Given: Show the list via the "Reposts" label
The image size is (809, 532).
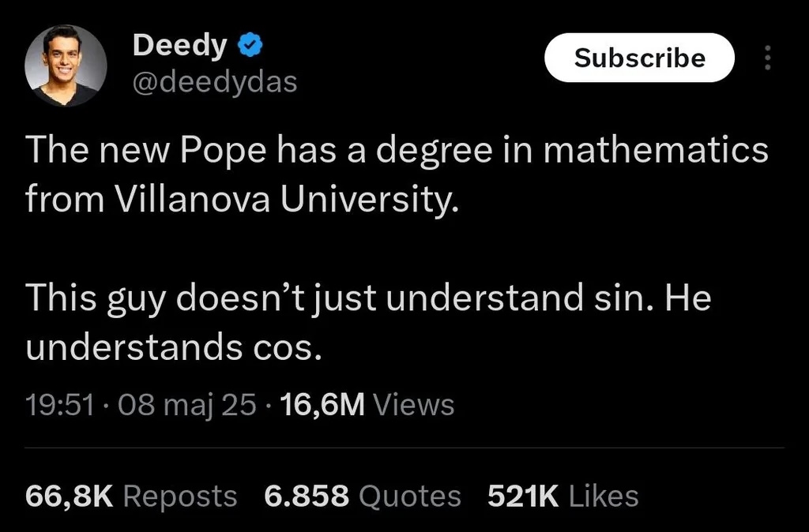Looking at the screenshot, I should 180,496.
